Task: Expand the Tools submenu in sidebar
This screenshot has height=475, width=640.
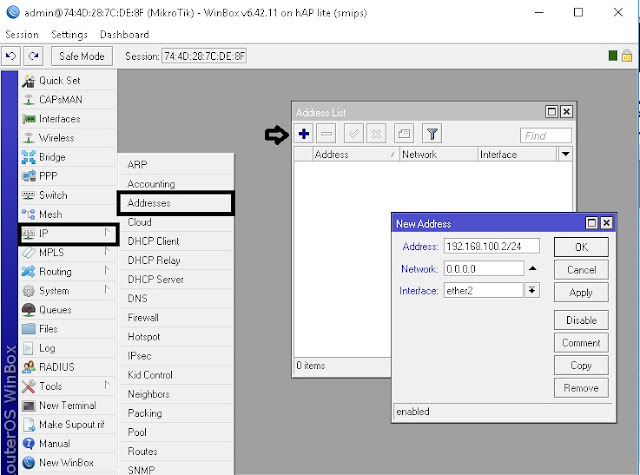Action: point(68,386)
